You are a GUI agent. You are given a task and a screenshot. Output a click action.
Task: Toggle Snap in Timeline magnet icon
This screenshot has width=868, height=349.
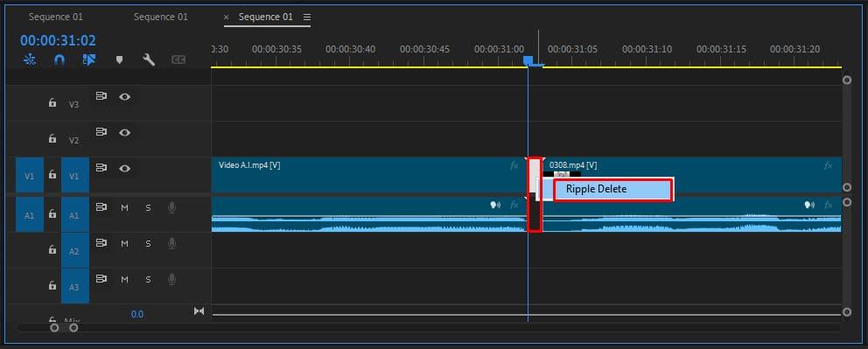tap(59, 59)
